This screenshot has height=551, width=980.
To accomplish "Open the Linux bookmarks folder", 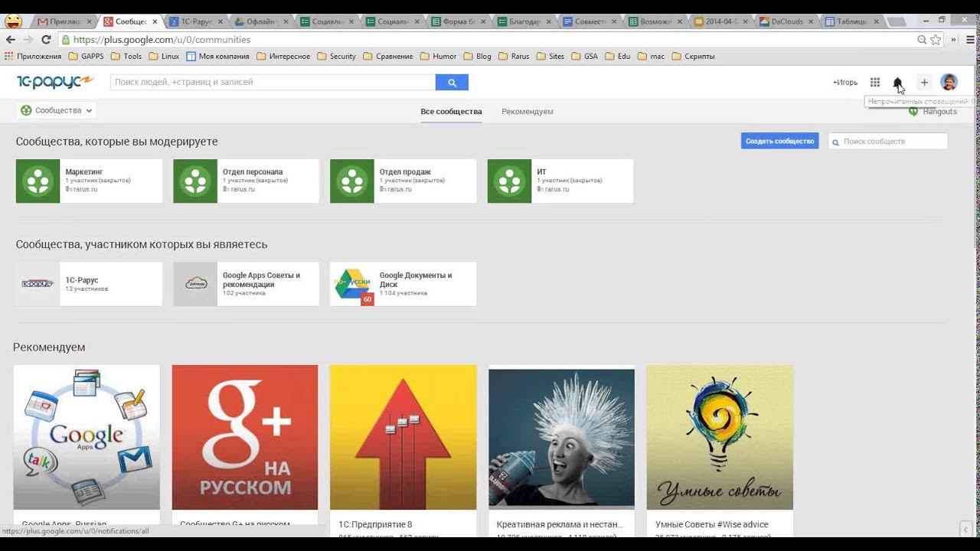I will click(x=164, y=56).
